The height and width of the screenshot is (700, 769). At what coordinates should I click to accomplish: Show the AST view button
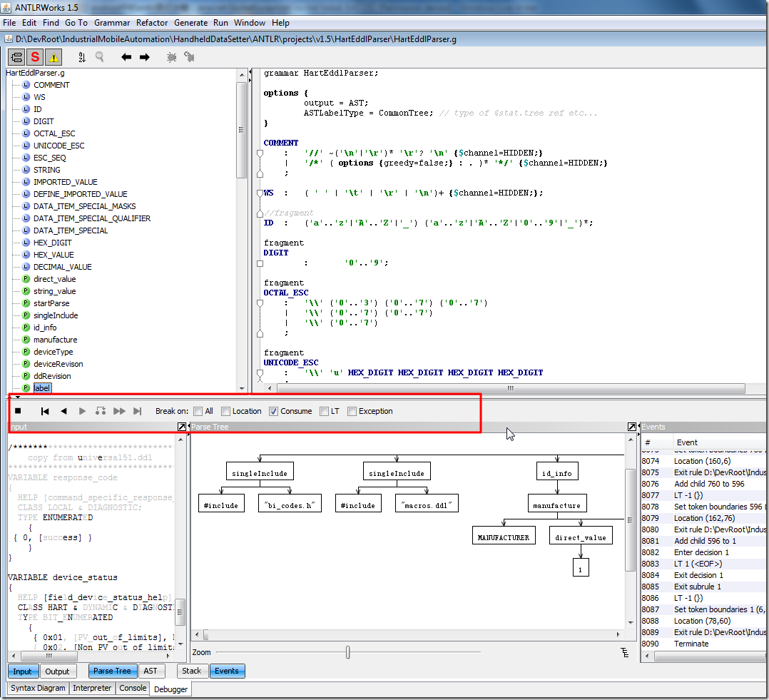point(151,671)
